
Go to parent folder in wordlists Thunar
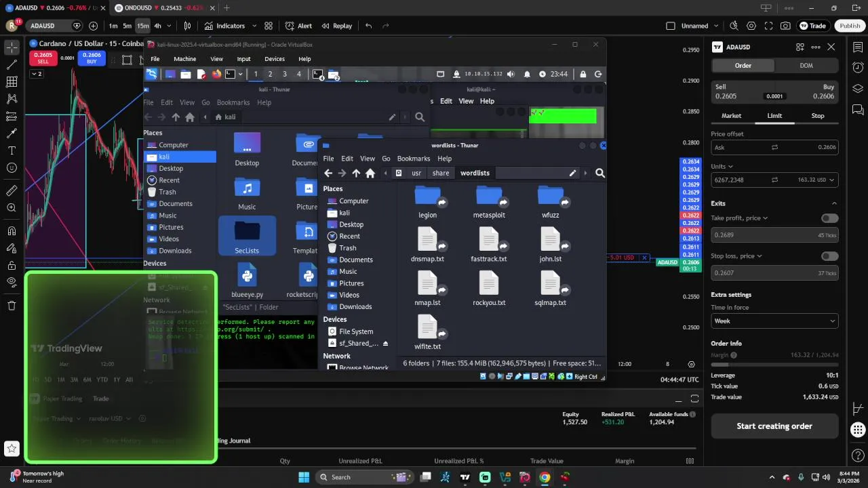(356, 174)
